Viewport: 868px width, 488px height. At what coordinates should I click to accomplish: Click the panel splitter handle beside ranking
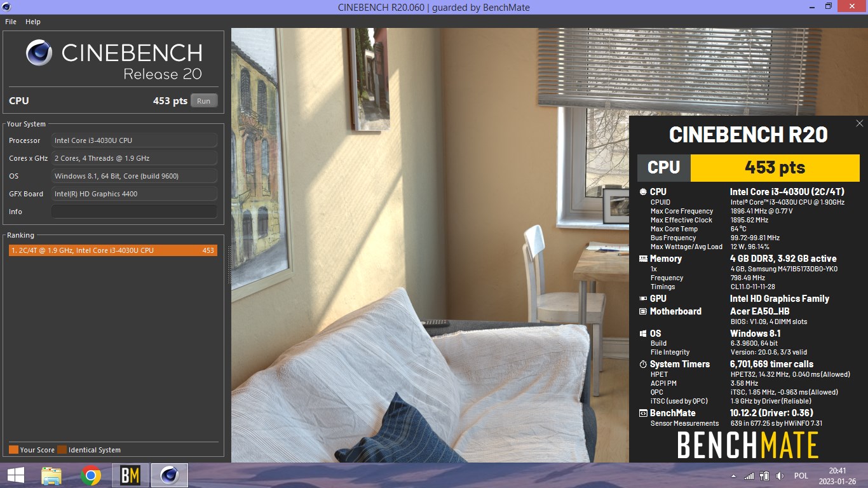pos(229,264)
